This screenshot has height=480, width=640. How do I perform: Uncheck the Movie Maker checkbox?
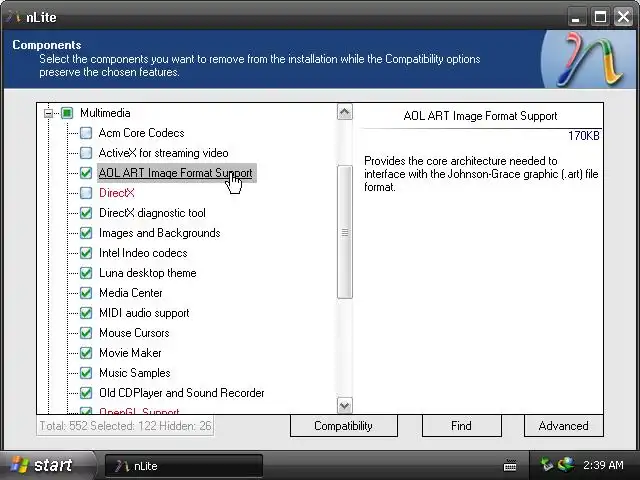click(x=86, y=353)
